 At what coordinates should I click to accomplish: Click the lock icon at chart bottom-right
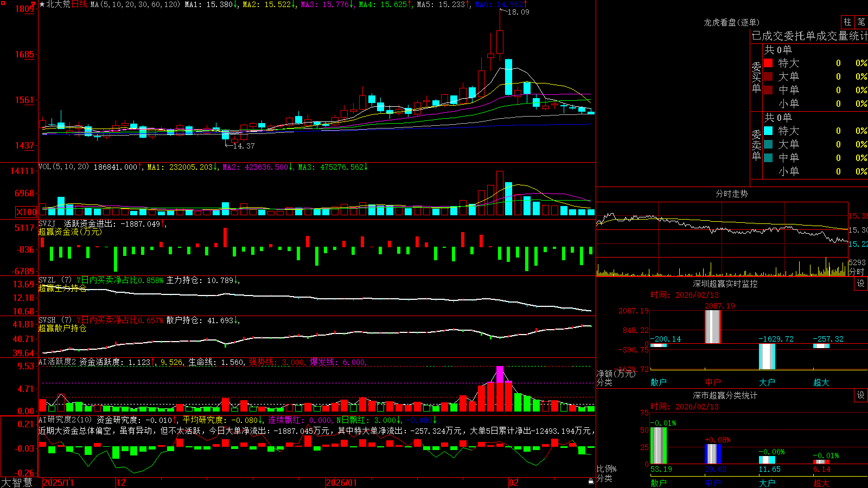[591, 481]
